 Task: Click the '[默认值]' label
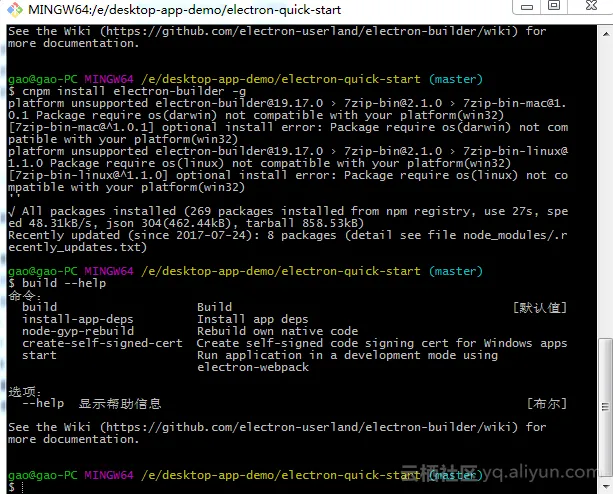coord(540,307)
